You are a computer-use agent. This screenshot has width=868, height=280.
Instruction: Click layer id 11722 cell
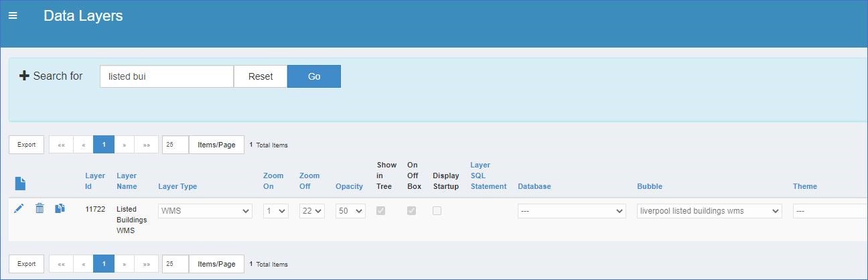point(95,209)
